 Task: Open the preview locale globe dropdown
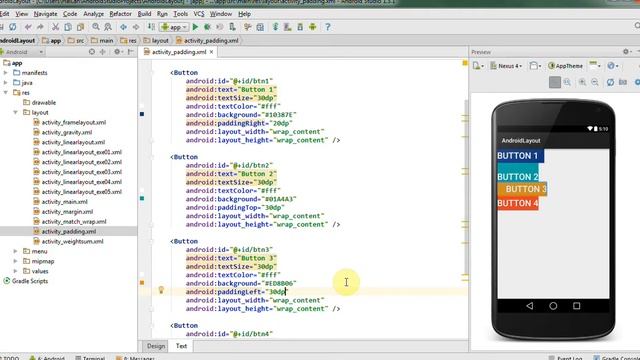pos(612,66)
